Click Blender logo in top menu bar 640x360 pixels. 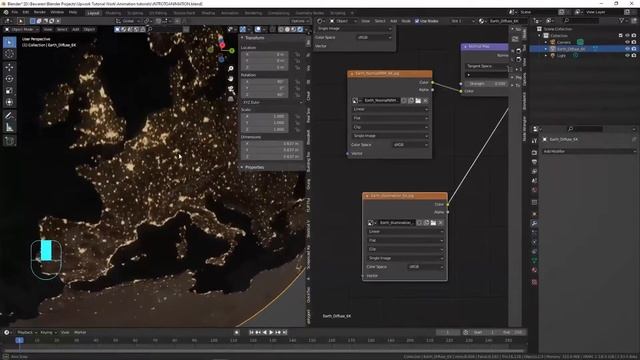tap(6, 13)
